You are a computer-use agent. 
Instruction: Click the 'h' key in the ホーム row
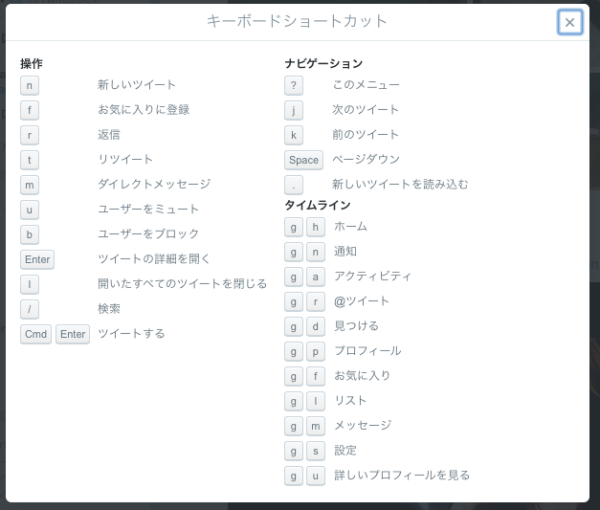pyautogui.click(x=316, y=227)
